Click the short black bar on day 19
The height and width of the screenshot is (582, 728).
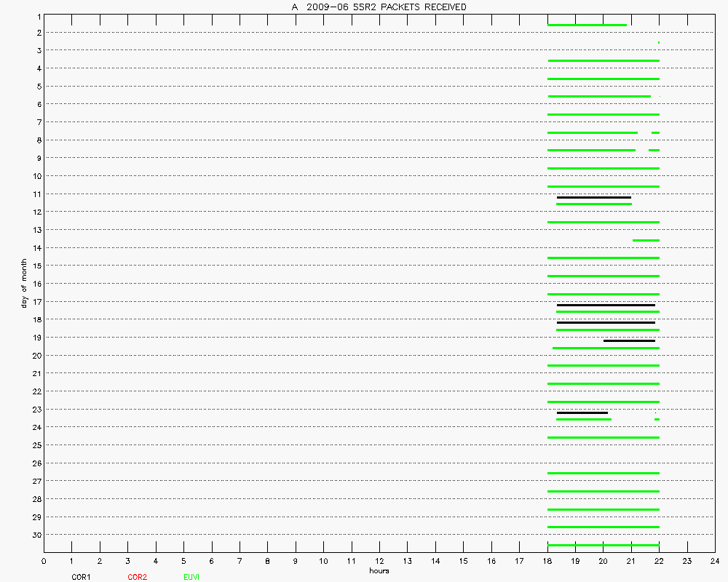629,340
